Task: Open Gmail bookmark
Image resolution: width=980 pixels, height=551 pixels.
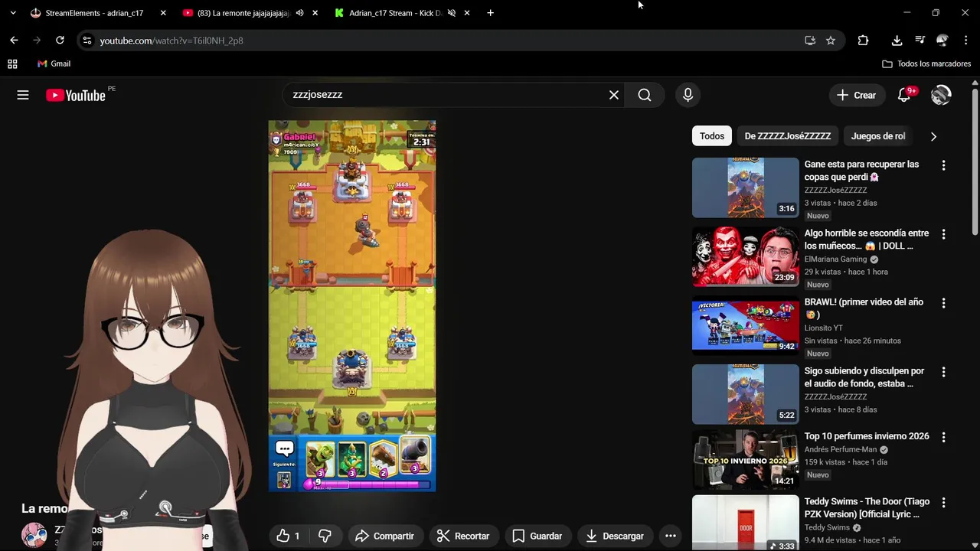Action: click(x=54, y=64)
